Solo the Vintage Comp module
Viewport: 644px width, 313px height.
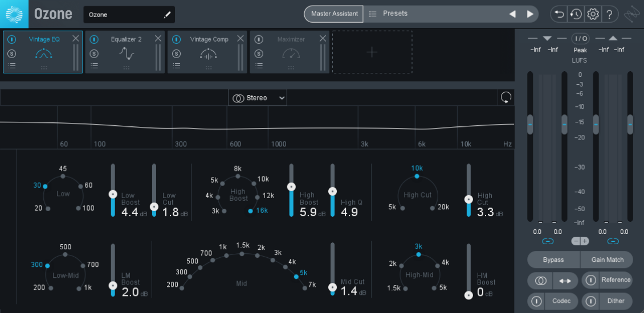[x=176, y=53]
